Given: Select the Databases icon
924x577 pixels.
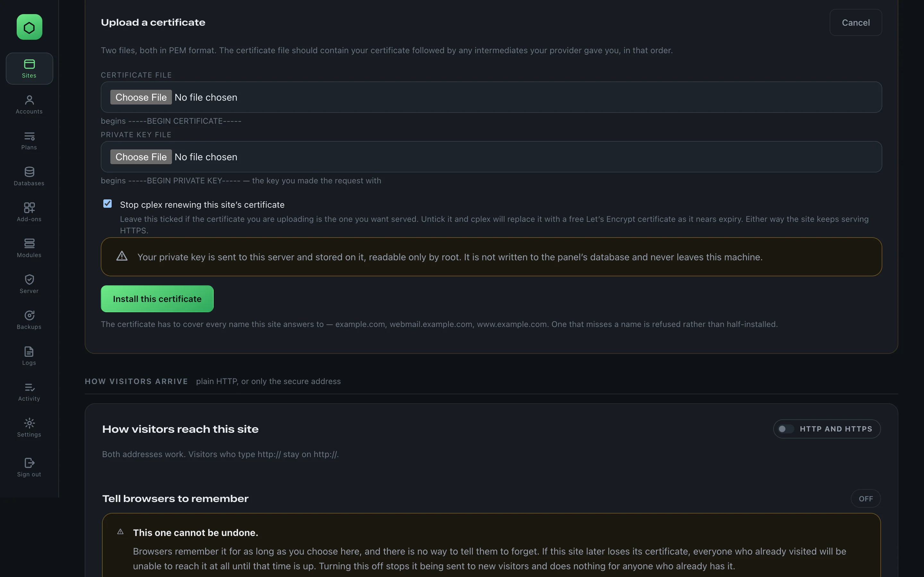Looking at the screenshot, I should (x=30, y=176).
